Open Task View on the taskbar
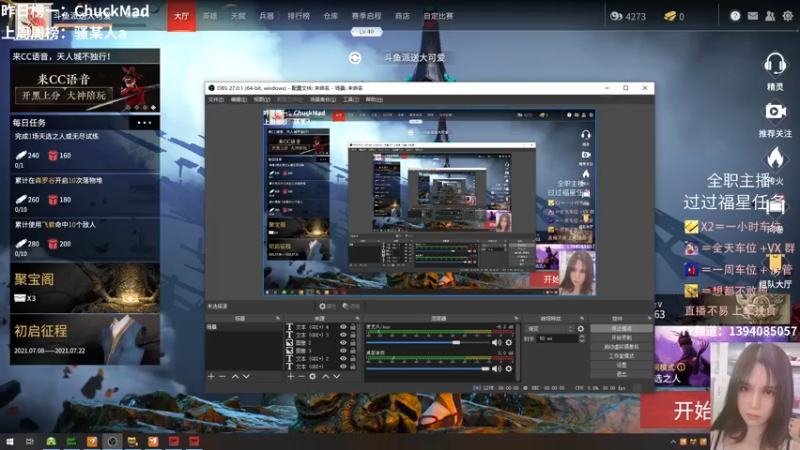 (x=30, y=441)
